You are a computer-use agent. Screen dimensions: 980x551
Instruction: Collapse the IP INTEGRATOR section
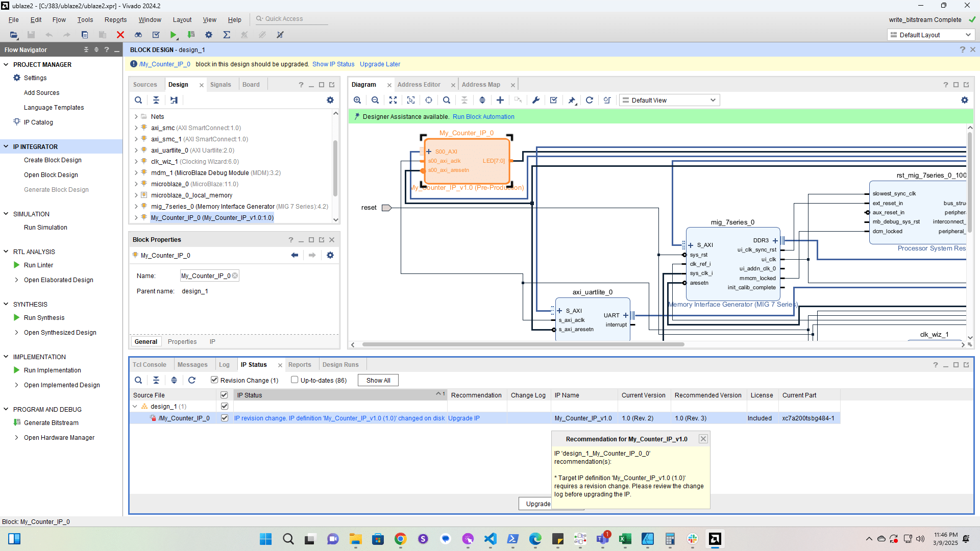click(x=6, y=146)
